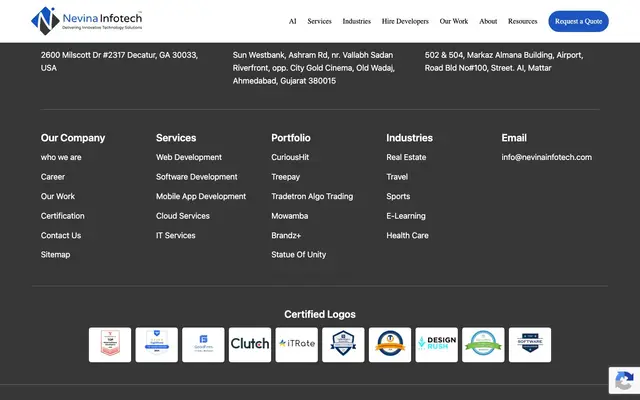Go to Web Development service page

tap(189, 157)
